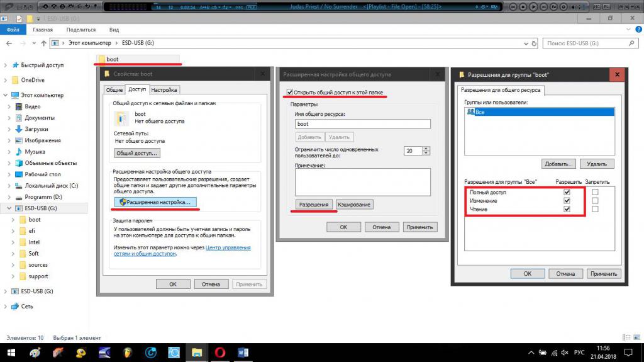
Task: Check Запретить for Изменение
Action: [595, 201]
